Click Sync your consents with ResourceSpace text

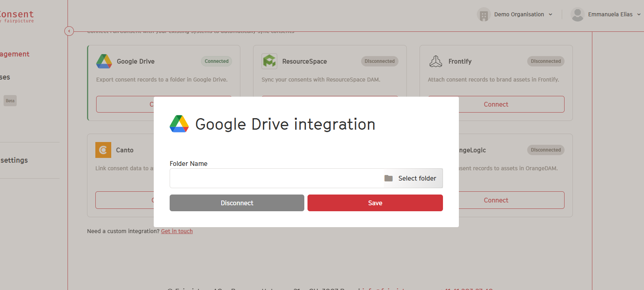coord(321,80)
